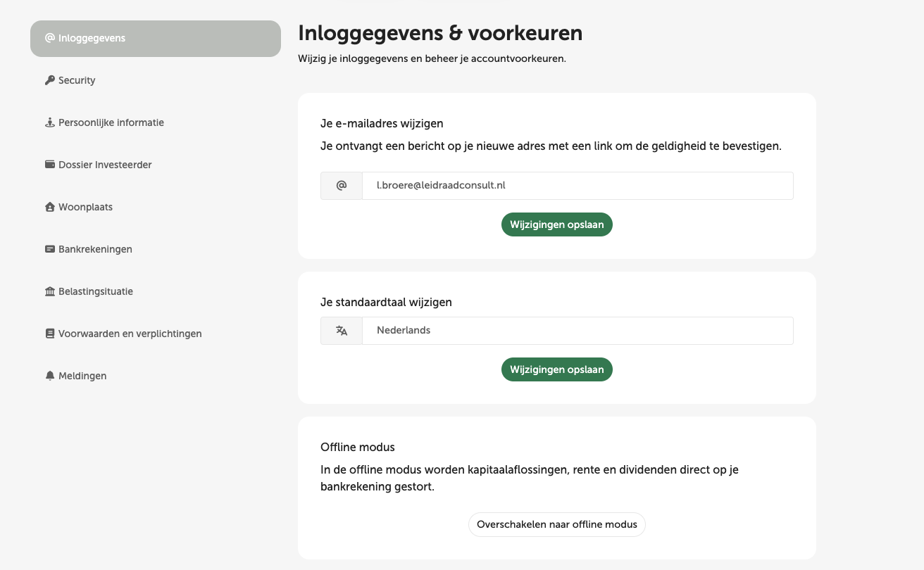Open the Inloggegevens section
Viewport: 924px width, 570px height.
(x=156, y=38)
